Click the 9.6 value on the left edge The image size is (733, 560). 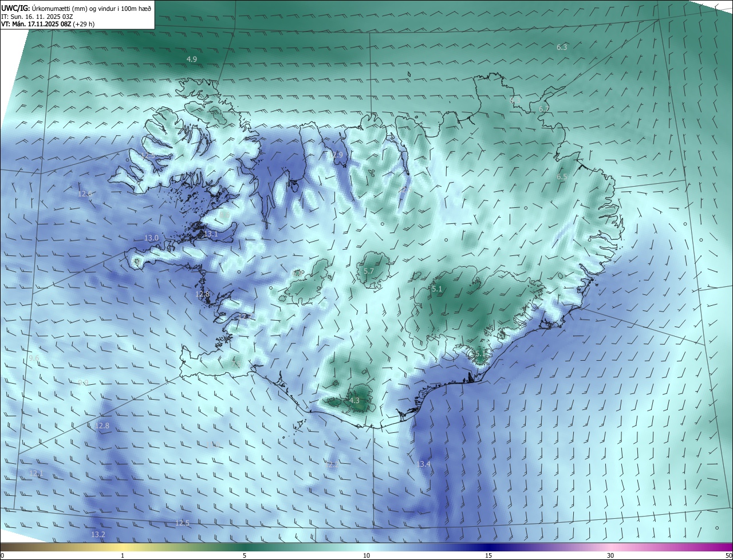[x=34, y=358]
